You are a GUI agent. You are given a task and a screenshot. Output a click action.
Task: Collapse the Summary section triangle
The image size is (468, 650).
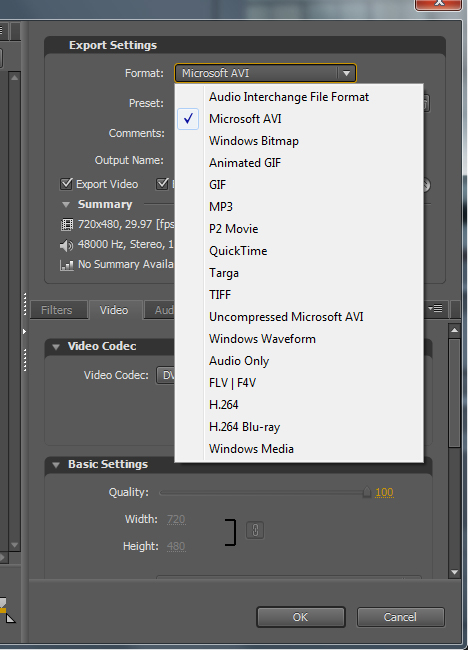point(65,204)
